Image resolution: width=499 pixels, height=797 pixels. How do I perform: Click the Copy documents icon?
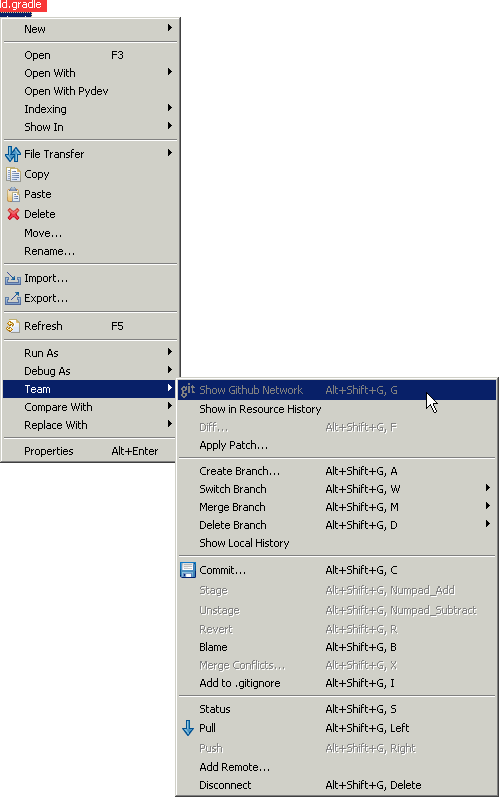point(13,174)
